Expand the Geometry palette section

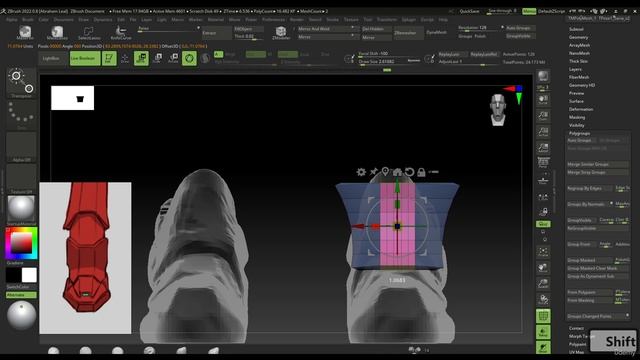coord(578,37)
